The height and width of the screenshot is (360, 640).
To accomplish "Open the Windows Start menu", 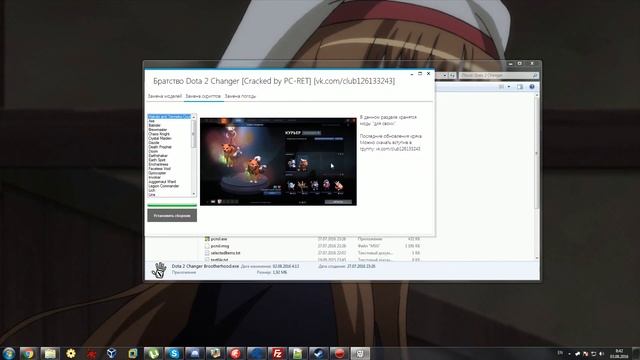I will [8, 353].
